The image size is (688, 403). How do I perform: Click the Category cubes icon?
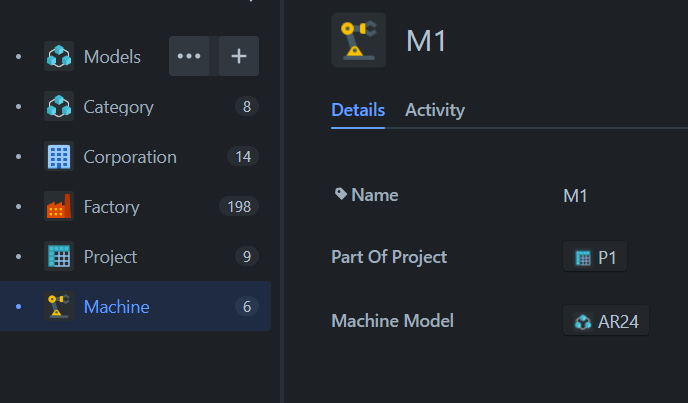(59, 106)
